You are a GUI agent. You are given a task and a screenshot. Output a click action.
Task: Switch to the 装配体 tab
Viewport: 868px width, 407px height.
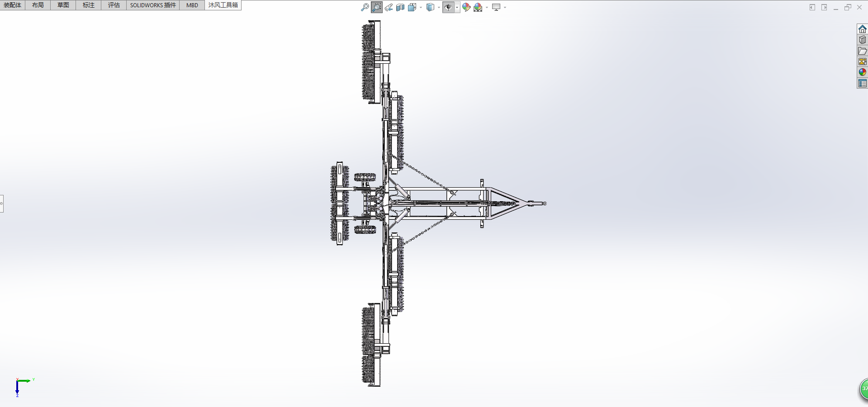(x=13, y=5)
